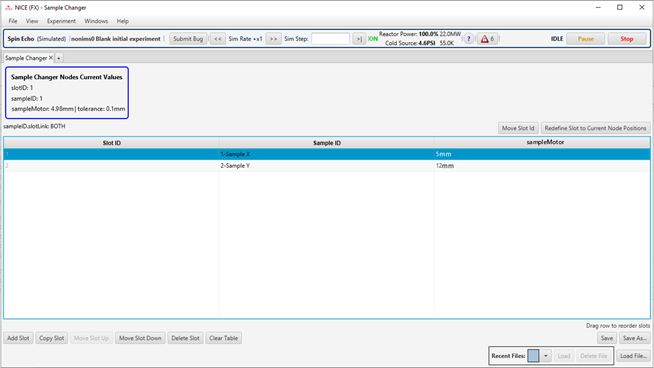Click Redefine Slot to Current Node Positions

[x=595, y=128]
